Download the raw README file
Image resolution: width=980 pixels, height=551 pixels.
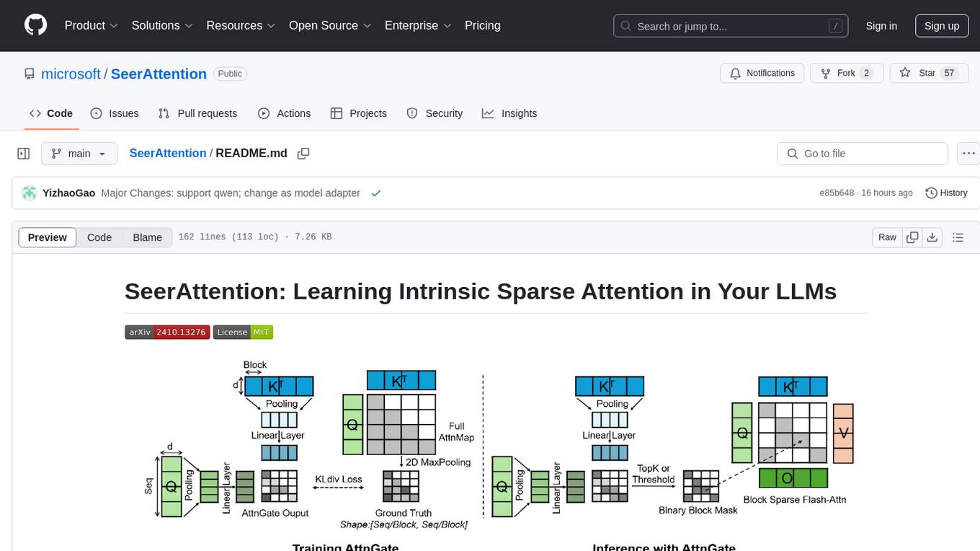[932, 237]
